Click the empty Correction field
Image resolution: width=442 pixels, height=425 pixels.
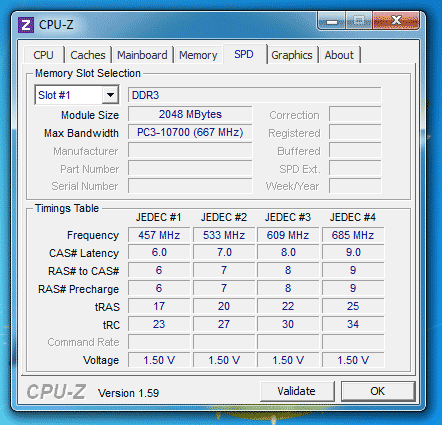click(355, 114)
